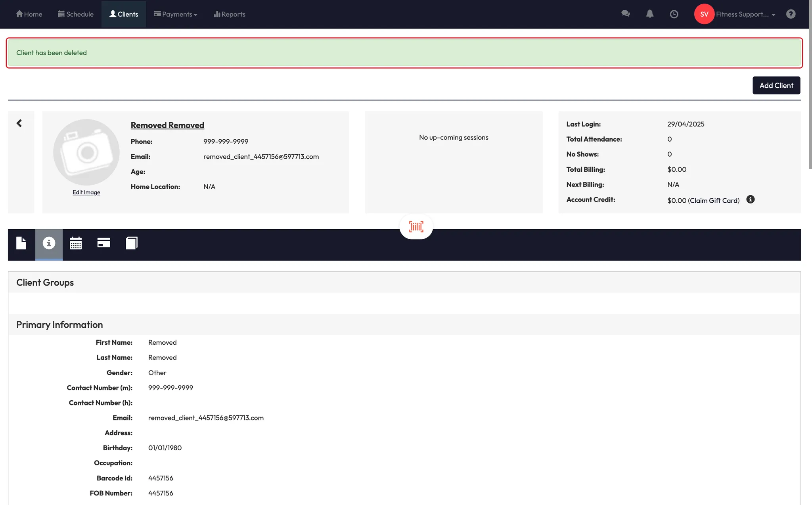Open the chat messages icon
812x505 pixels.
625,14
